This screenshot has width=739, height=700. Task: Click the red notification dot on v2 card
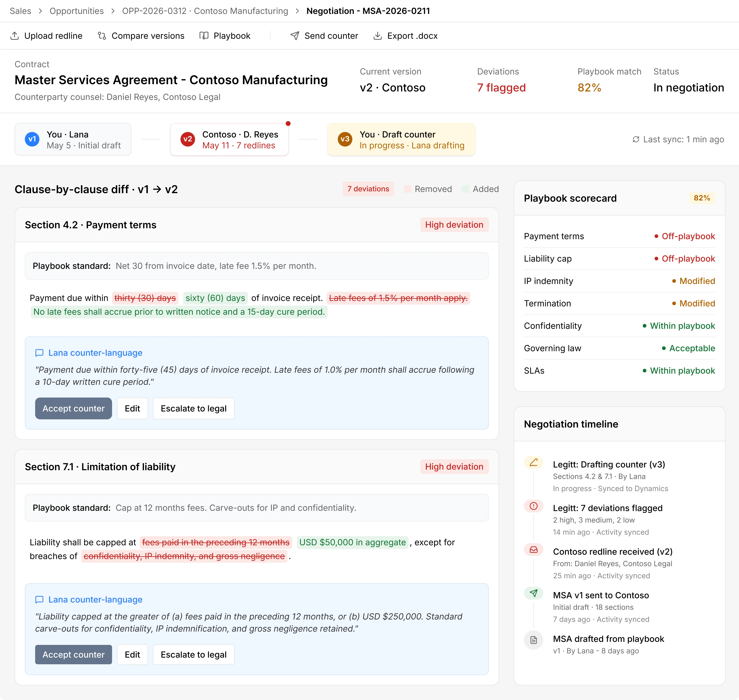(288, 124)
